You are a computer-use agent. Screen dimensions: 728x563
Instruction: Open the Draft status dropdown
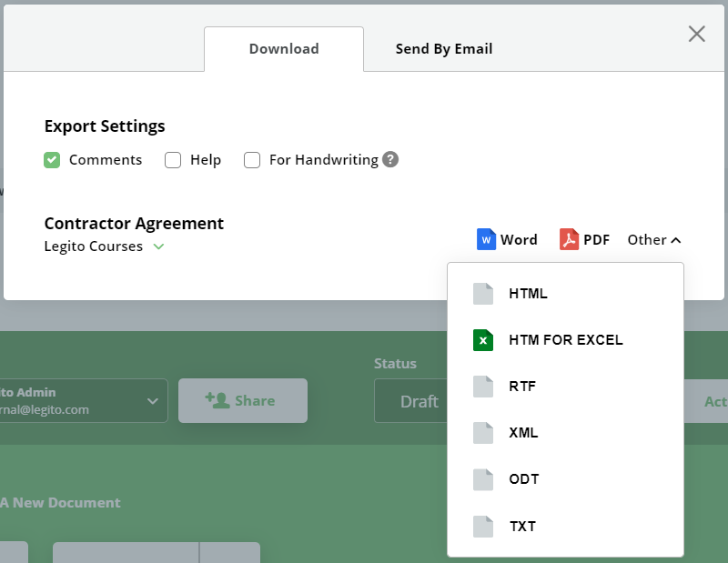(x=411, y=400)
